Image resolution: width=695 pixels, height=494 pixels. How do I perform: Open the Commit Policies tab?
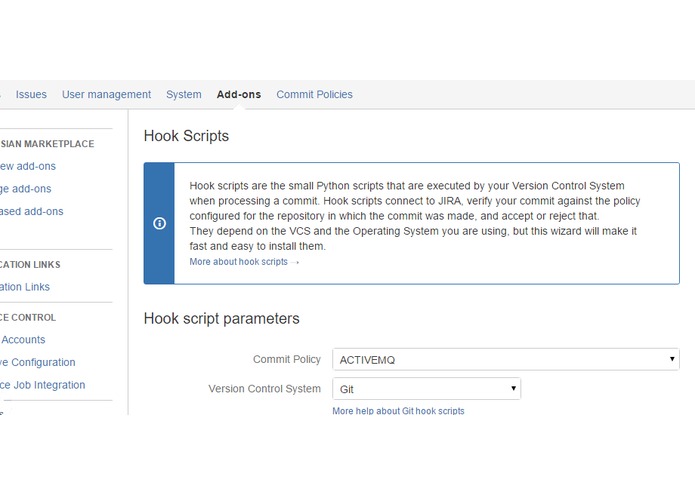click(x=314, y=94)
